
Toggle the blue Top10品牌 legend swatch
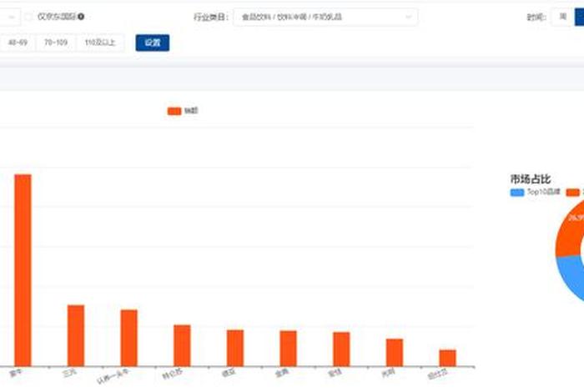click(x=517, y=193)
